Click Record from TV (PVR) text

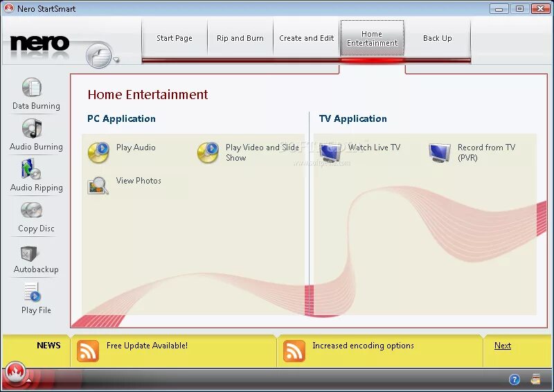(486, 152)
